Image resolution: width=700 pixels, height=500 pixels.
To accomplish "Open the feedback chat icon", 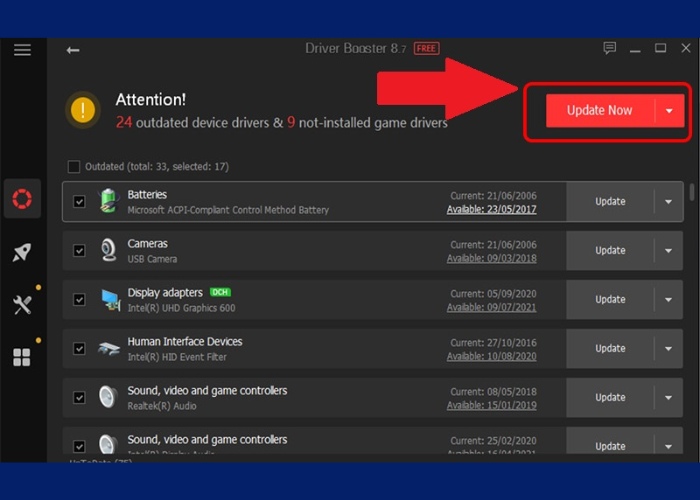I will (x=610, y=49).
